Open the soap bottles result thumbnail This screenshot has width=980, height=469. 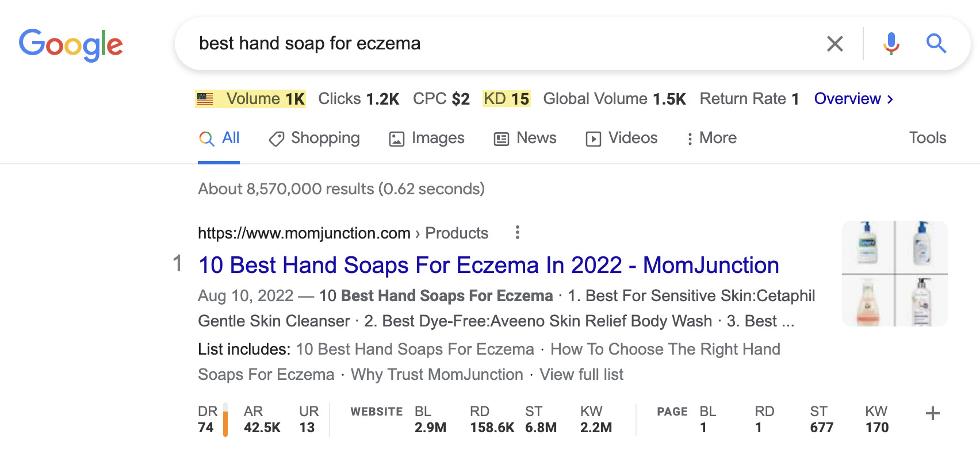[x=894, y=274]
